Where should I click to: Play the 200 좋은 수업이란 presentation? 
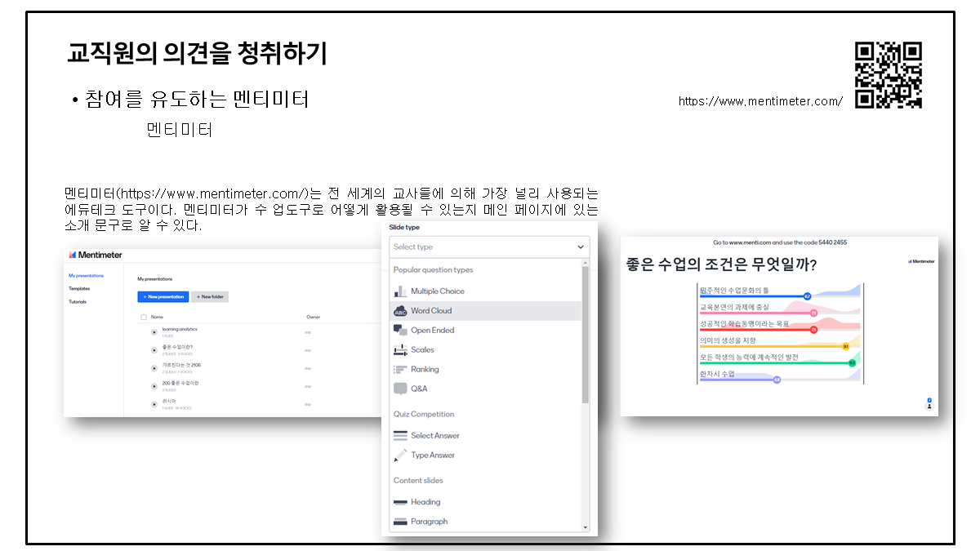tap(154, 385)
